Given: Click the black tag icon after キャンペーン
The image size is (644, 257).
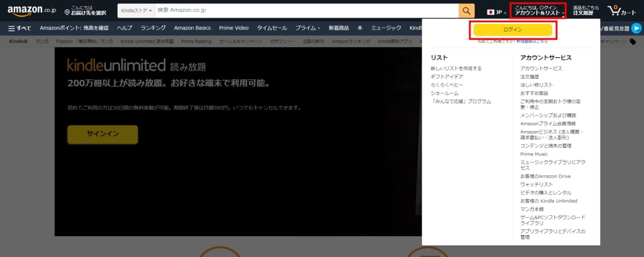Looking at the screenshot, I should click(633, 42).
